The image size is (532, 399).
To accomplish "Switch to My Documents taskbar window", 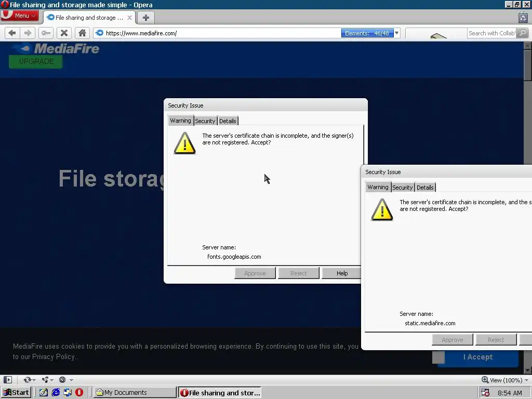I will [135, 393].
